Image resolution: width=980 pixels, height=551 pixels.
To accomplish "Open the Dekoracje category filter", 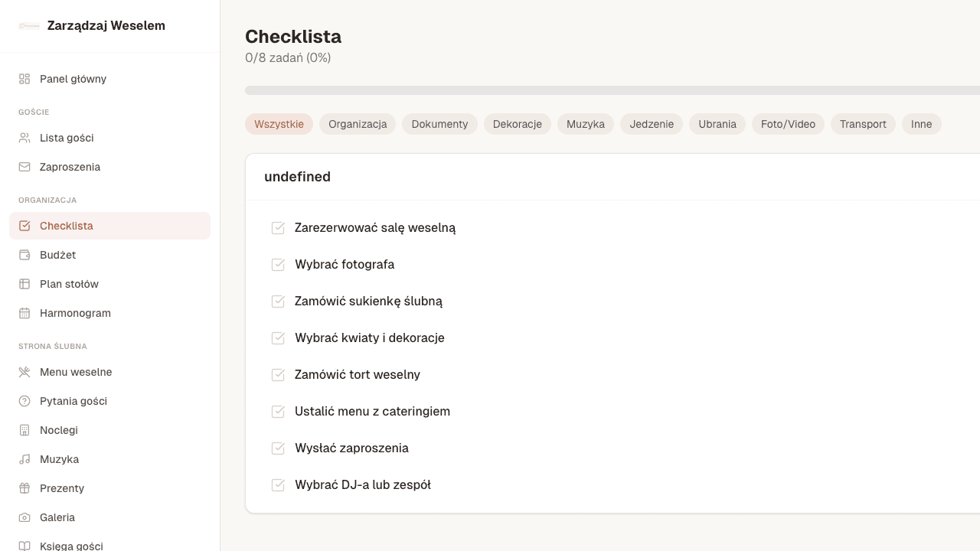I will pyautogui.click(x=517, y=124).
